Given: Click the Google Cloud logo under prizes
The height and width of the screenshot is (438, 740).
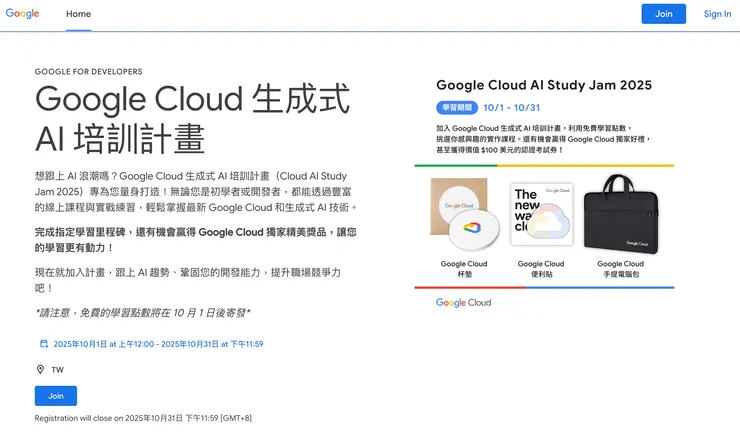Looking at the screenshot, I should click(463, 303).
